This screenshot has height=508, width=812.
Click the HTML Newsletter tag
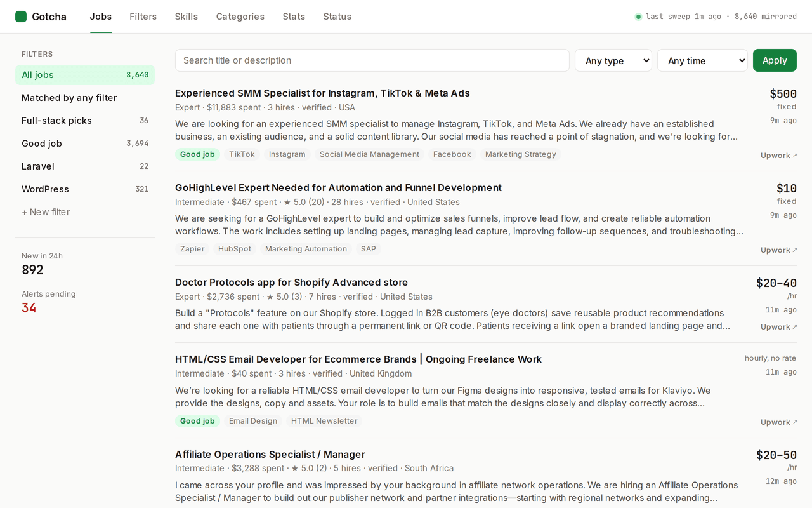pyautogui.click(x=324, y=421)
